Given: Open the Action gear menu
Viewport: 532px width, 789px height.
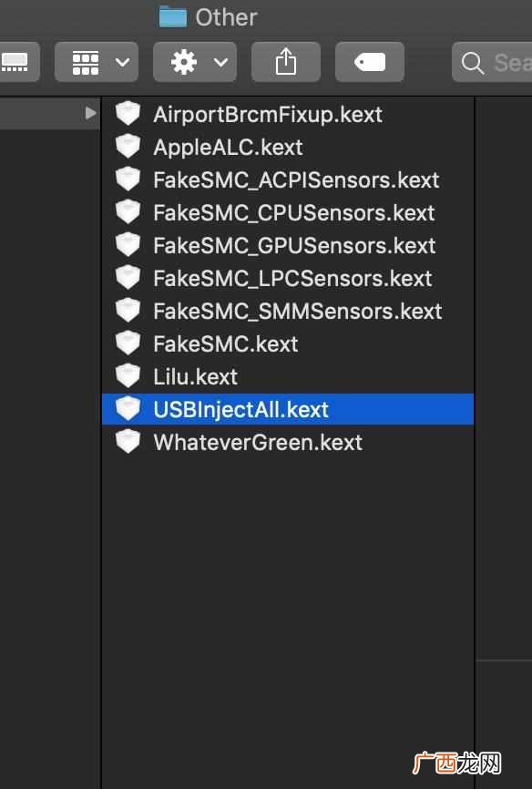Looking at the screenshot, I should coord(195,62).
